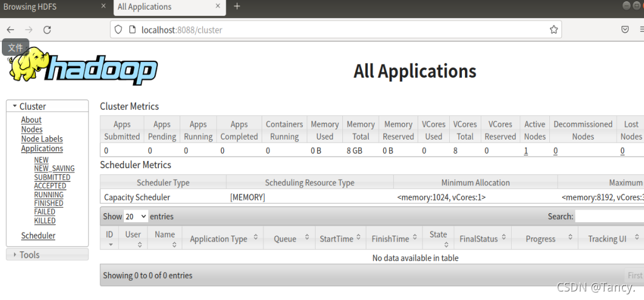Filter applications by FINISHED state
The width and height of the screenshot is (644, 300).
coord(49,203)
